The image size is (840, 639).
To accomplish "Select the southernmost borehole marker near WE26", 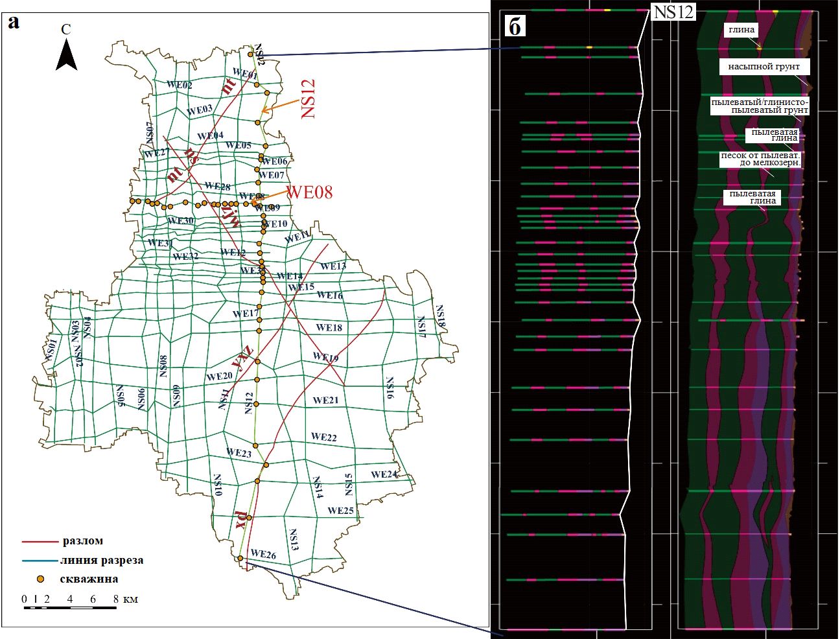I will (x=240, y=558).
